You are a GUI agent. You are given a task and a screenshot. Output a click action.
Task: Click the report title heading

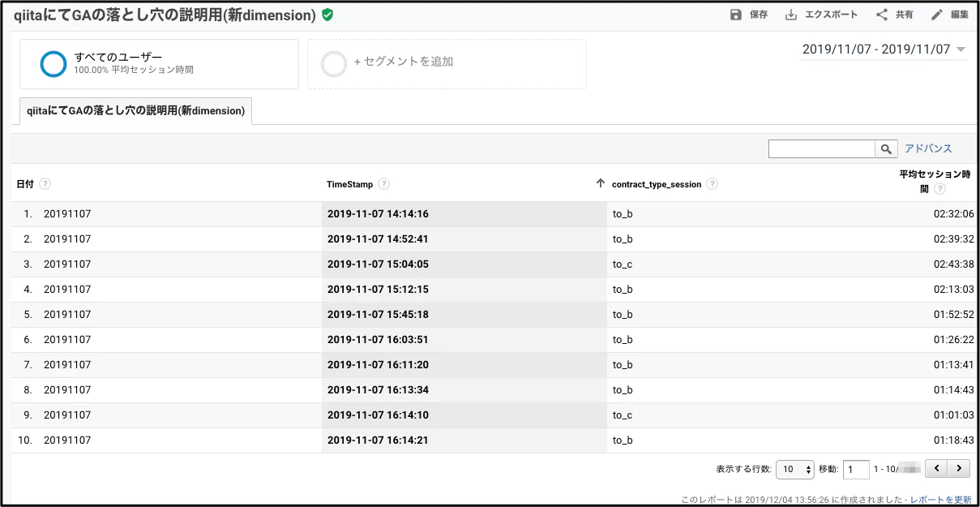coord(165,15)
